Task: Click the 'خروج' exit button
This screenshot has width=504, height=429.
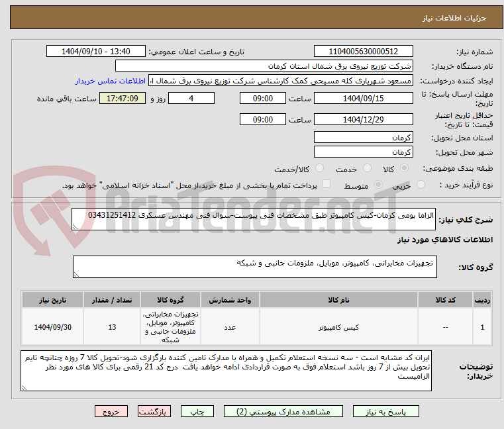Action: tap(111, 411)
